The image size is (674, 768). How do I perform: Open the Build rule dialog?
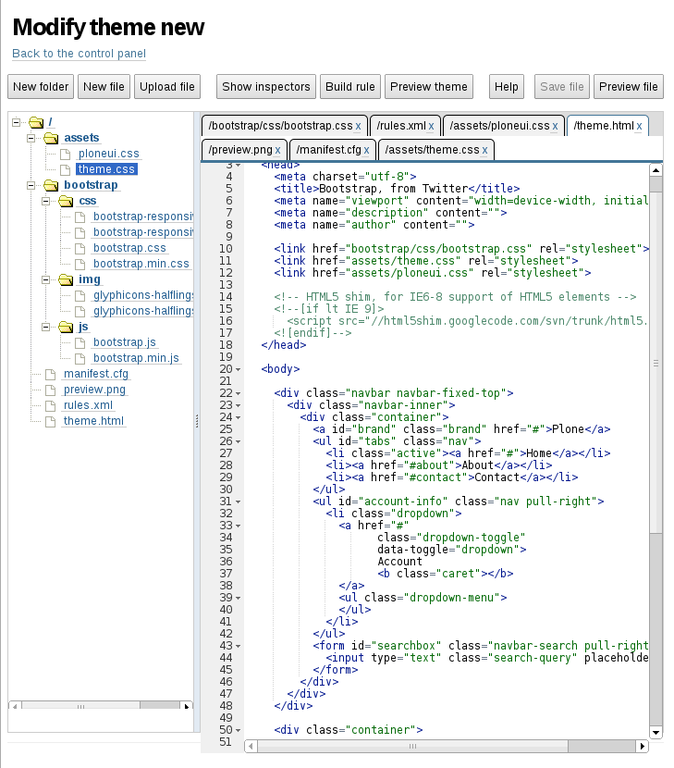click(x=350, y=87)
